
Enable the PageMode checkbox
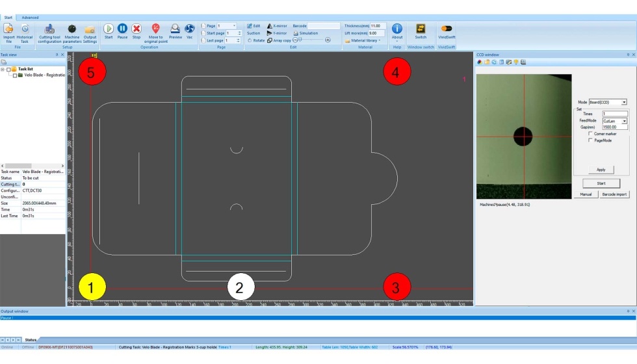pyautogui.click(x=590, y=140)
